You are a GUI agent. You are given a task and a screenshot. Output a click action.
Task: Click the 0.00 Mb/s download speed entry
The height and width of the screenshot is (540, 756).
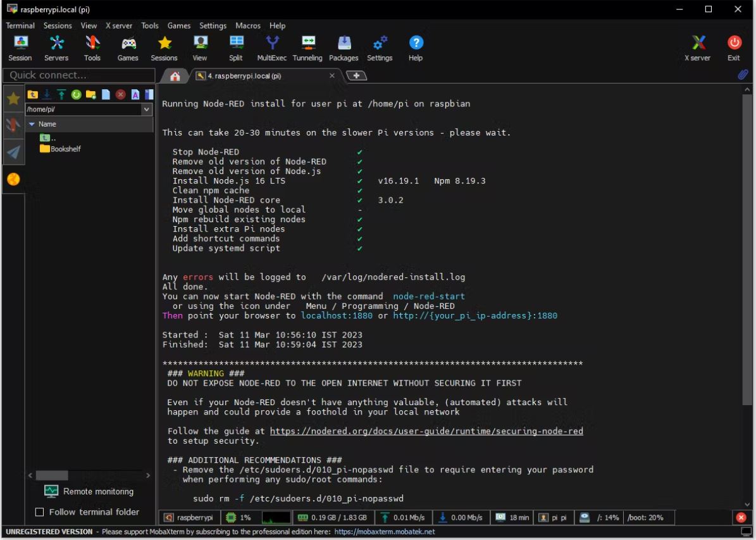click(x=461, y=518)
